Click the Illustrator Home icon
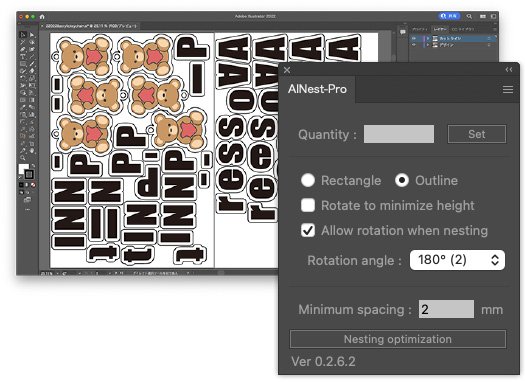This screenshot has width=525, height=382. click(x=42, y=16)
